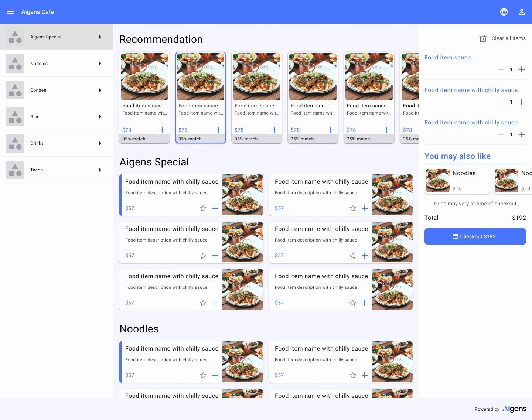This screenshot has height=420, width=532.
Task: Open the user account profile icon
Action: (x=522, y=11)
